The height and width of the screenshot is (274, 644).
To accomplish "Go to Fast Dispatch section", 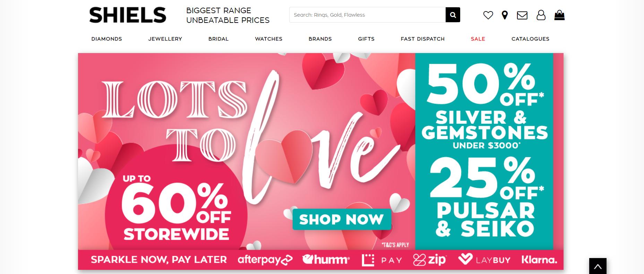I will click(423, 39).
